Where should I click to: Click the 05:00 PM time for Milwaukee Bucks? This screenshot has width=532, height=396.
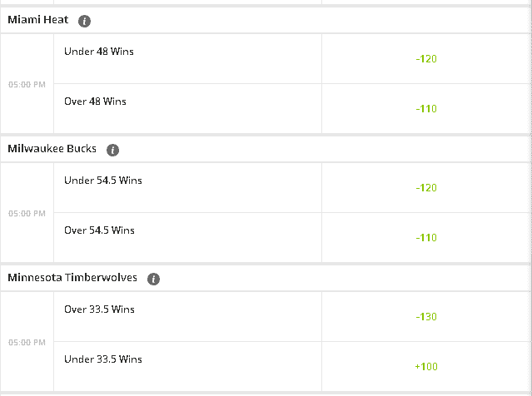(x=27, y=213)
